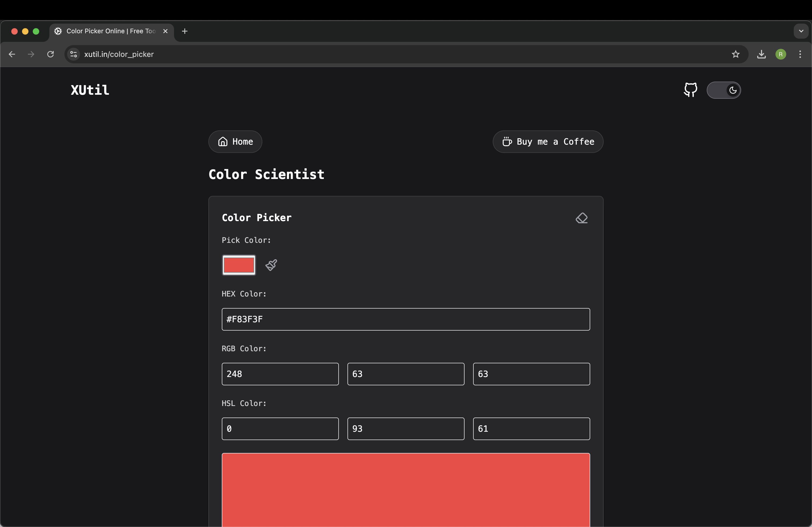Reload the page with refresh icon
Screen dimensions: 812x527
point(50,54)
